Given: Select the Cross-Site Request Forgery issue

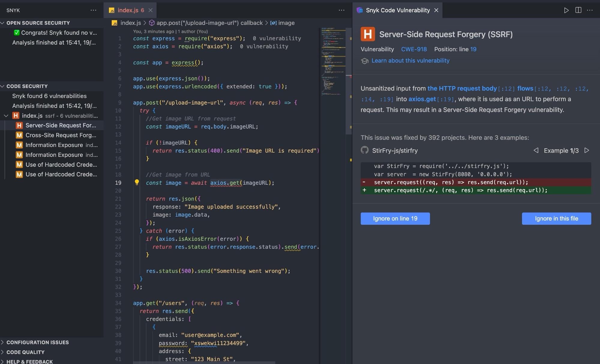Looking at the screenshot, I should point(56,135).
